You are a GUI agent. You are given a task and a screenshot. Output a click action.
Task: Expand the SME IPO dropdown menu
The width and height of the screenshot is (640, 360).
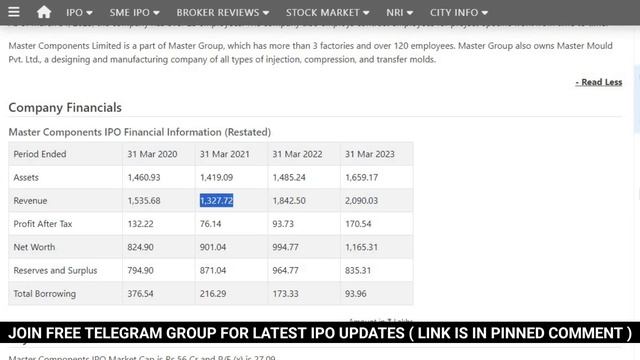pyautogui.click(x=134, y=13)
